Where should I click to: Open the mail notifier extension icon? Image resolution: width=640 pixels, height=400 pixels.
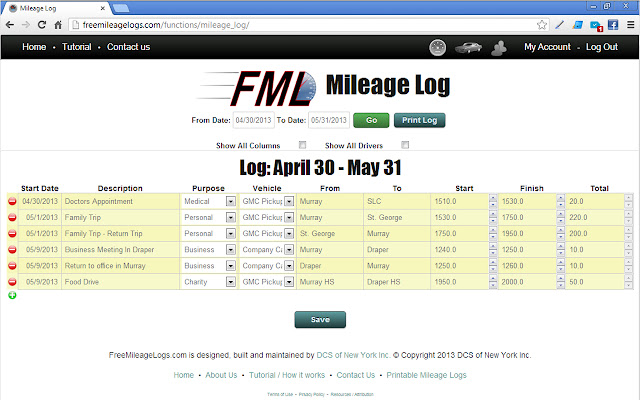click(x=596, y=26)
